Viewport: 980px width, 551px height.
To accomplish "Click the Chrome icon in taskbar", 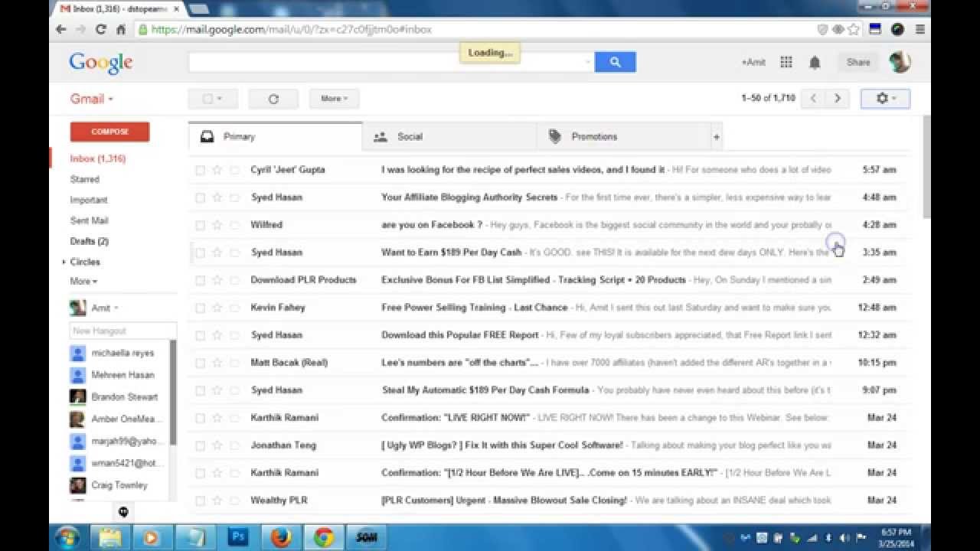I will [323, 537].
